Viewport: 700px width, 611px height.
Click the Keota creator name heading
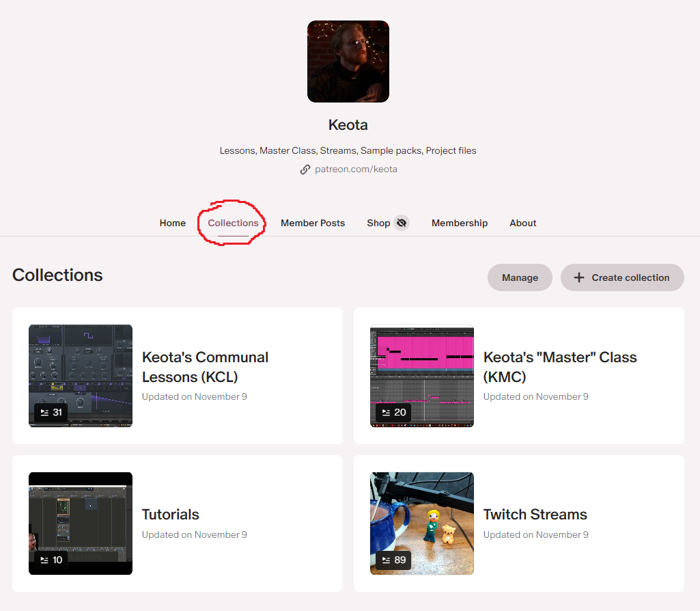tap(348, 124)
